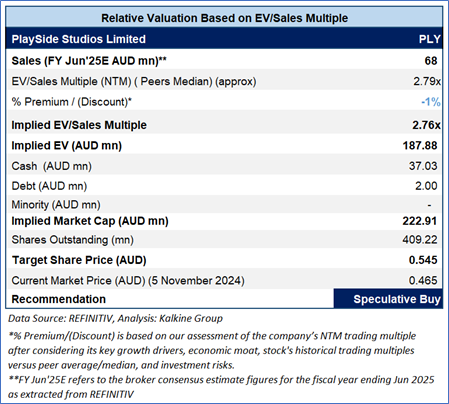
Task: Click the implied EV value '187.88'
Action: [x=420, y=146]
